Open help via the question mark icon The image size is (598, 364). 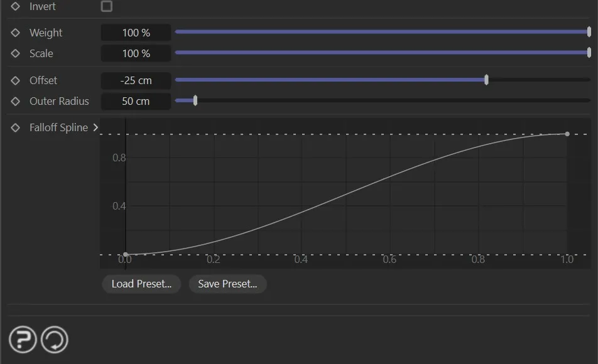[x=23, y=340]
